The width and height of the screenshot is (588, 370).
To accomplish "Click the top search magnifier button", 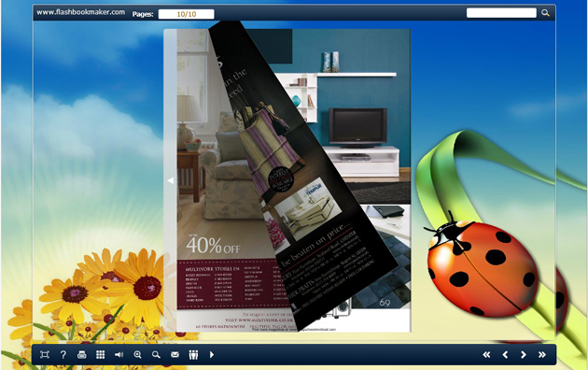I will pyautogui.click(x=545, y=13).
